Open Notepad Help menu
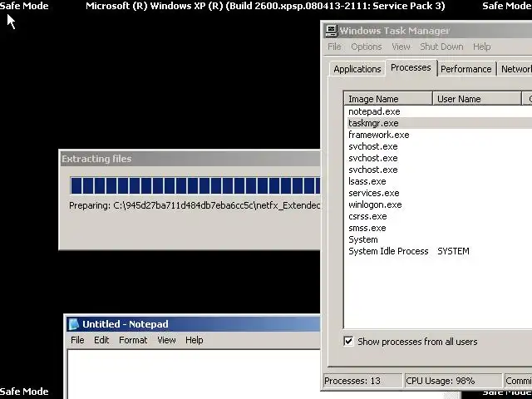The image size is (532, 399). tap(194, 340)
